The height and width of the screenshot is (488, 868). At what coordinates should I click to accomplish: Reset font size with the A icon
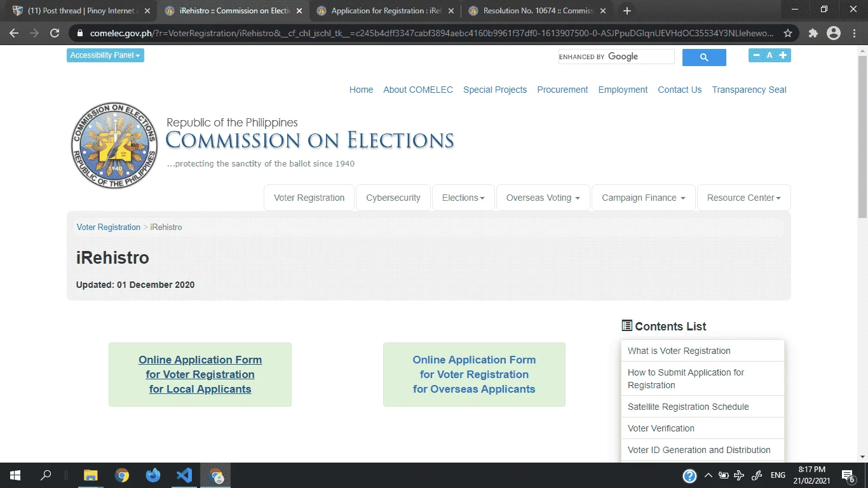(770, 55)
